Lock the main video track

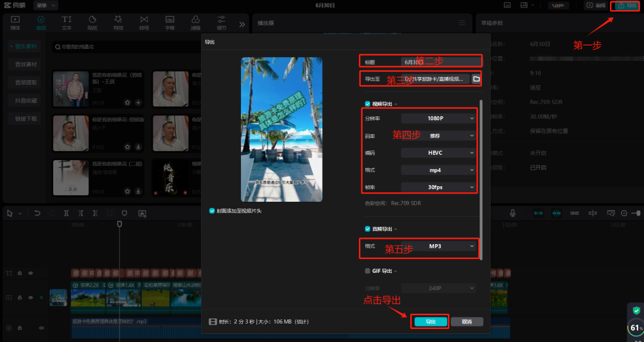(20, 297)
